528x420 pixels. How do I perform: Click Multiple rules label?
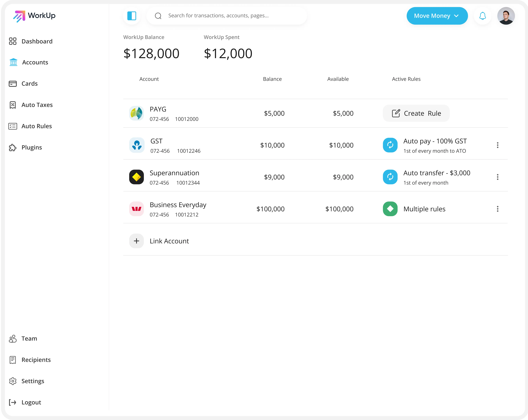point(424,209)
